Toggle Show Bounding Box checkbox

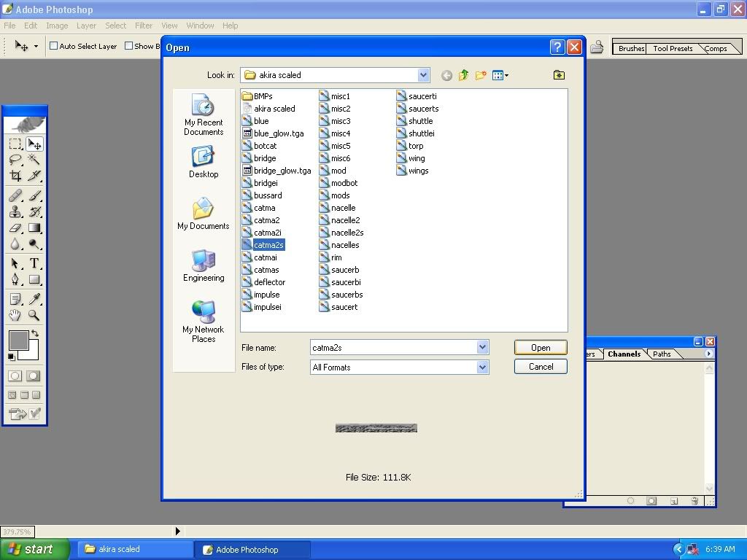(x=128, y=46)
